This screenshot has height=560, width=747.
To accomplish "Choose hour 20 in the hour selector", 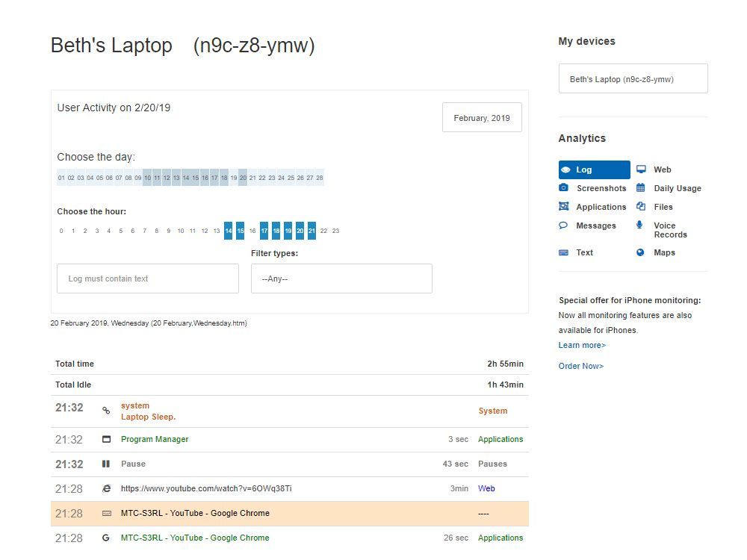I will coord(300,231).
